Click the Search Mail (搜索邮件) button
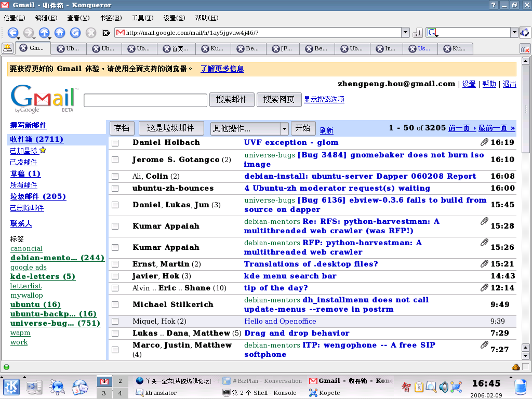The image size is (532, 399). (x=231, y=100)
